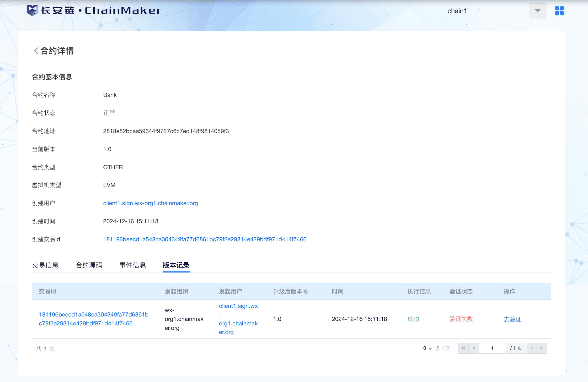Open the 创建交易id hash link
The width and height of the screenshot is (588, 382).
[205, 239]
